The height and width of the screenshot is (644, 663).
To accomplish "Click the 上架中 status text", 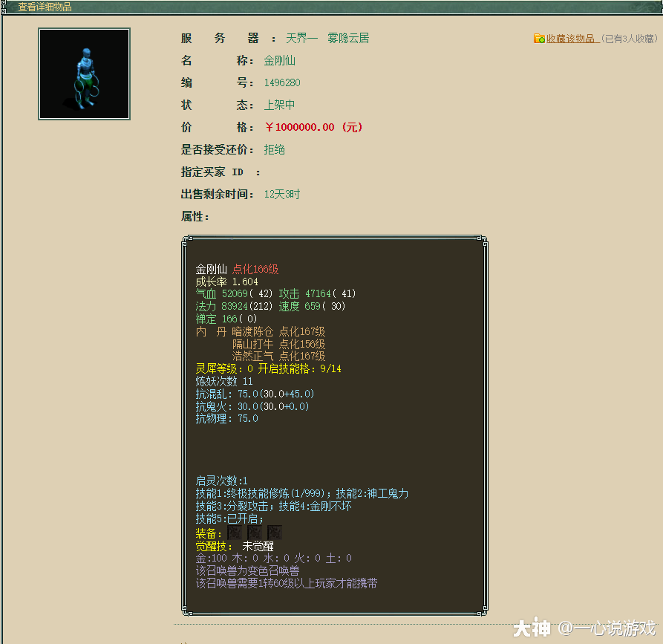I will pos(280,105).
